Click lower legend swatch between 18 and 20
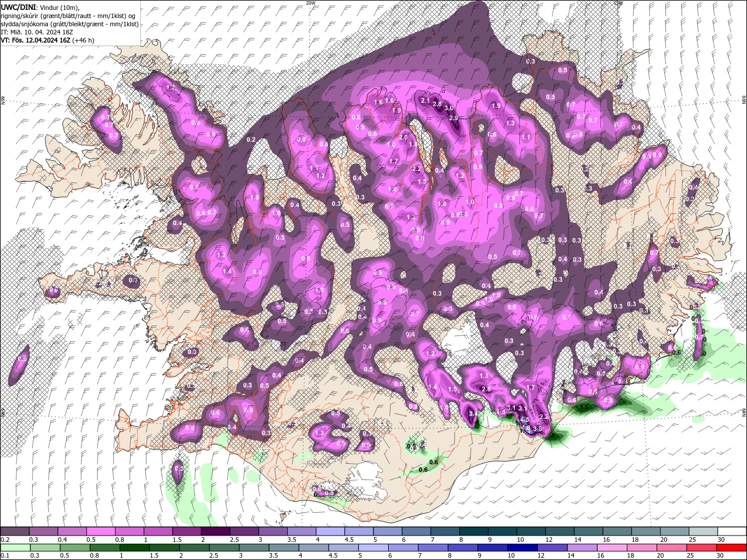747x560 pixels. coord(642,548)
